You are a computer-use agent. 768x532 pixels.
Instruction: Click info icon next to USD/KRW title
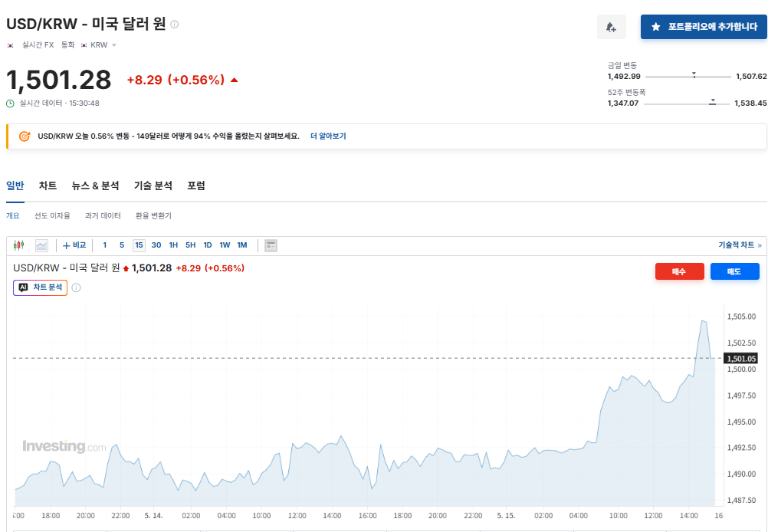click(174, 24)
